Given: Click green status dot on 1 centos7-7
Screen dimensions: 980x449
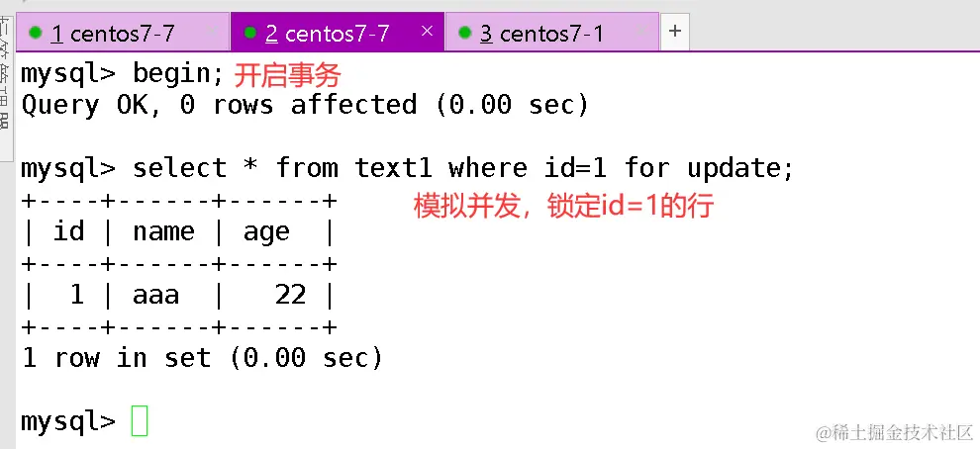Looking at the screenshot, I should click(x=36, y=33).
